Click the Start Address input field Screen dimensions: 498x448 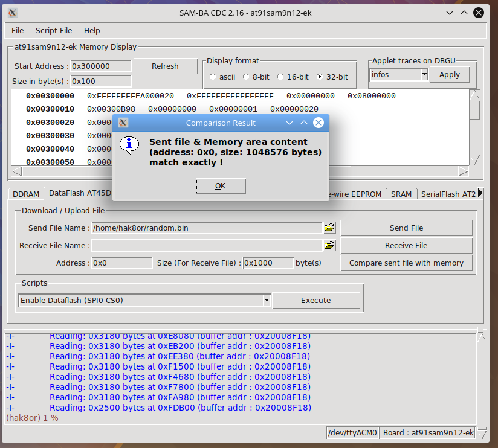point(101,66)
